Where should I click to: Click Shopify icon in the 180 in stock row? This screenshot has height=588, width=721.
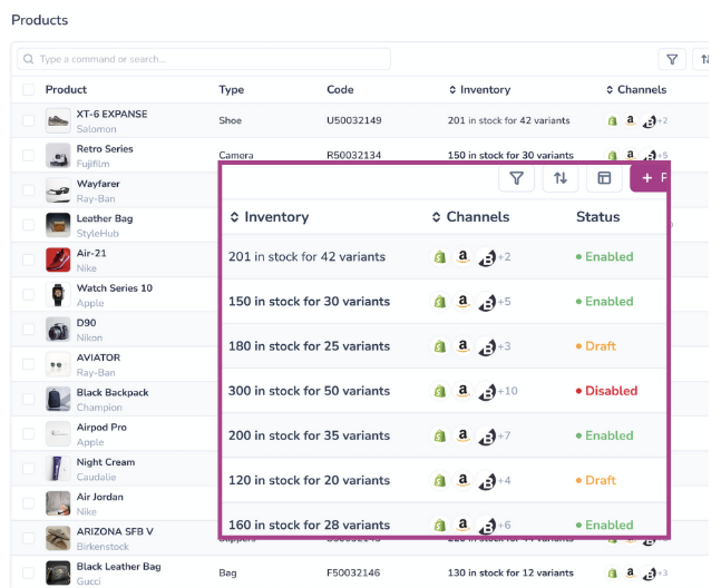point(440,346)
